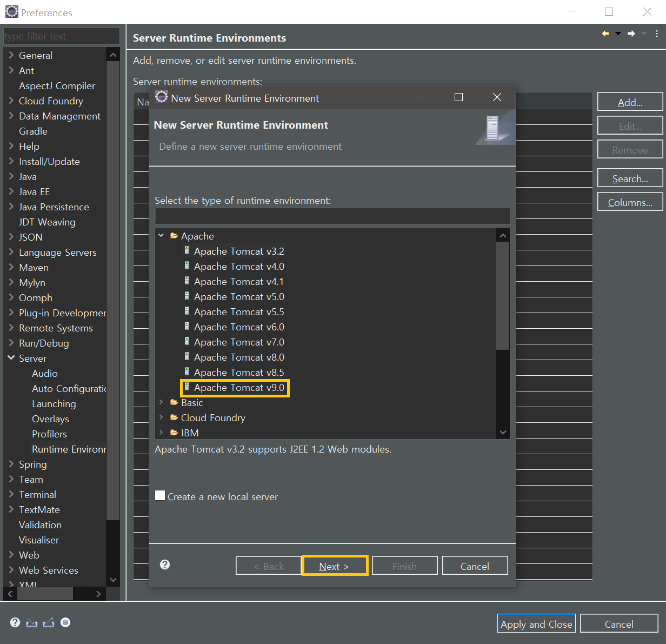
Task: Click the help icon at the bottom of Preferences
Action: pyautogui.click(x=15, y=622)
